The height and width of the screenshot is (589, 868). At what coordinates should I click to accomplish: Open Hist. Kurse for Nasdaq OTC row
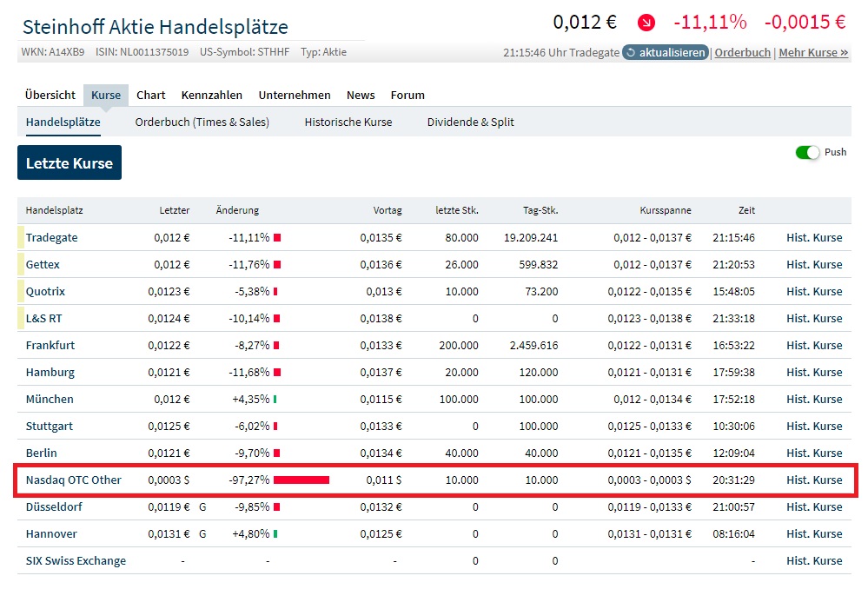[814, 480]
